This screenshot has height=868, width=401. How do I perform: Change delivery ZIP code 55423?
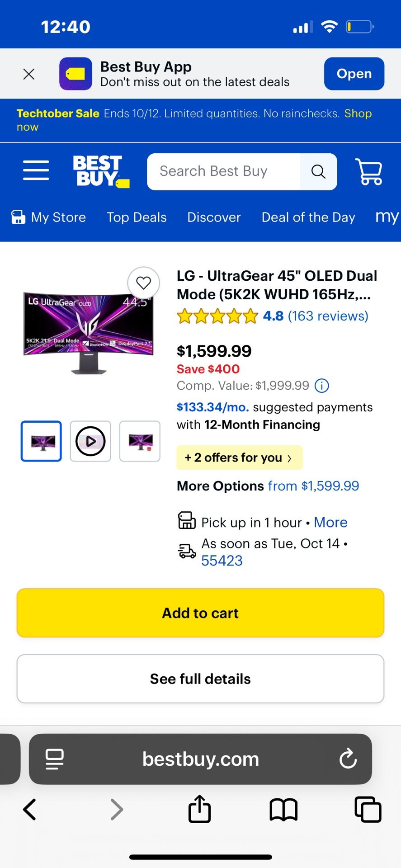pyautogui.click(x=222, y=561)
